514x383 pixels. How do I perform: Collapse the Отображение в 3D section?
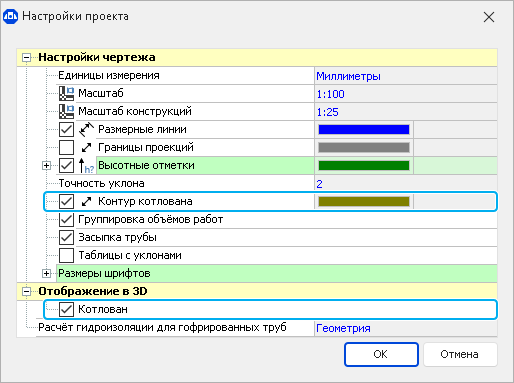[x=26, y=292]
